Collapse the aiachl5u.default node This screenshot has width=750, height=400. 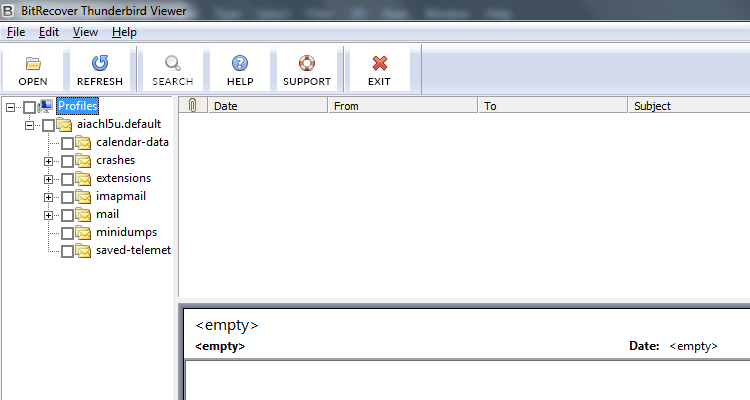[x=29, y=125]
